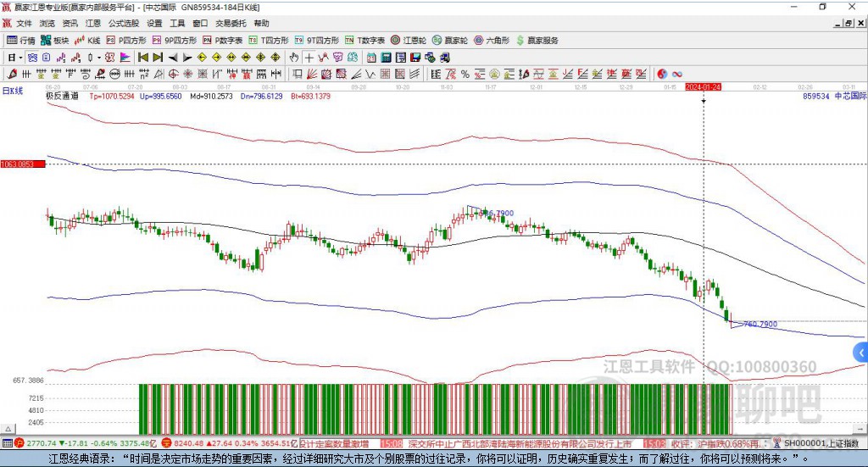Click the calculator icon in toolbar
868x467 pixels.
pyautogui.click(x=386, y=58)
